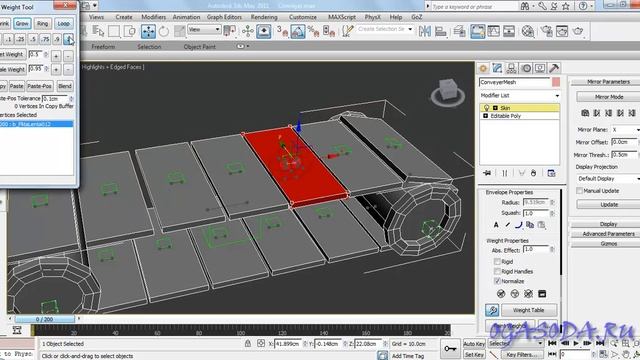Open the Modifiers menu

point(153,17)
